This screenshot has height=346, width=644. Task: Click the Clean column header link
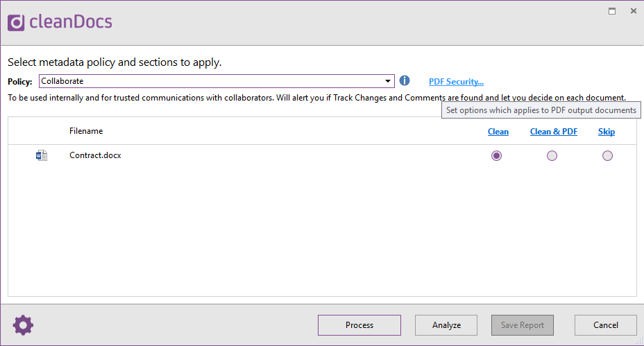498,132
